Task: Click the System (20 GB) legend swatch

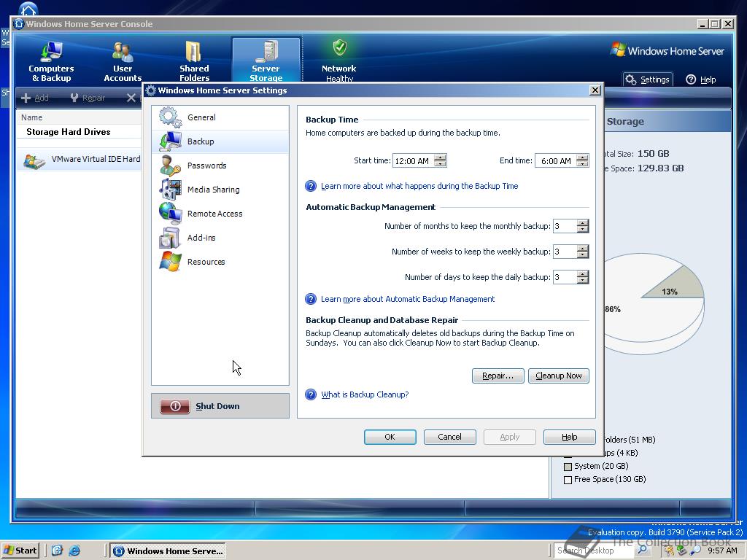Action: [x=568, y=467]
